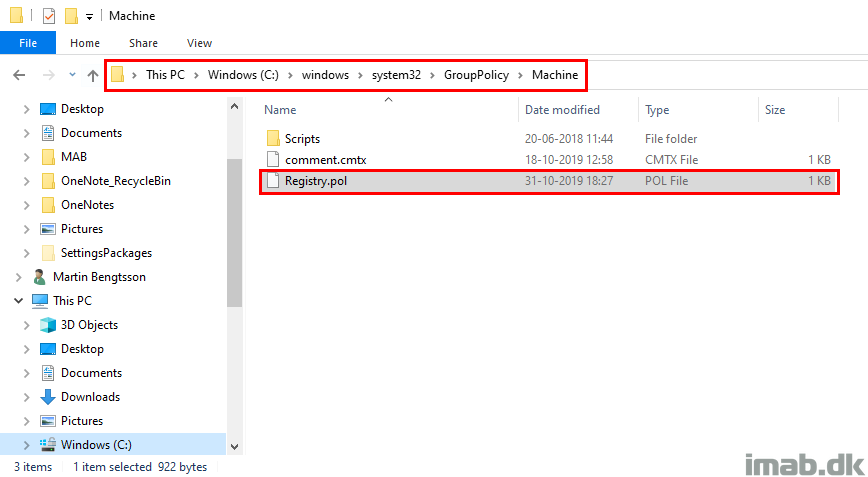Expand the SettingsPackages tree node
Viewport: 868px width, 477px height.
coord(27,253)
